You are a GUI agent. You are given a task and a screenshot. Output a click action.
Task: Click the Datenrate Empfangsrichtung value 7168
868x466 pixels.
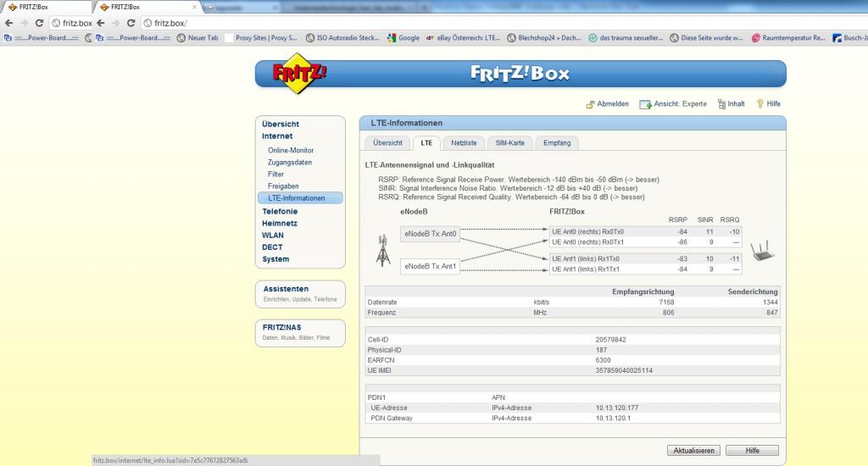point(666,302)
